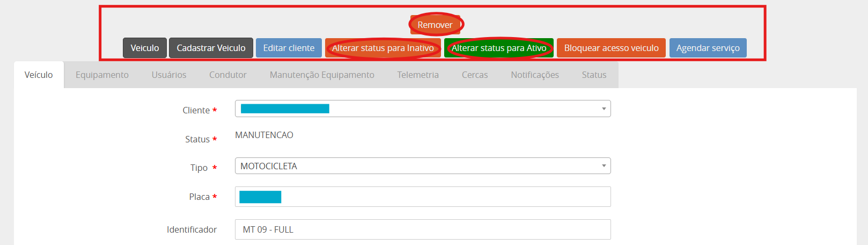Image resolution: width=868 pixels, height=245 pixels.
Task: Click the MANUTENCAO status text
Action: (264, 135)
